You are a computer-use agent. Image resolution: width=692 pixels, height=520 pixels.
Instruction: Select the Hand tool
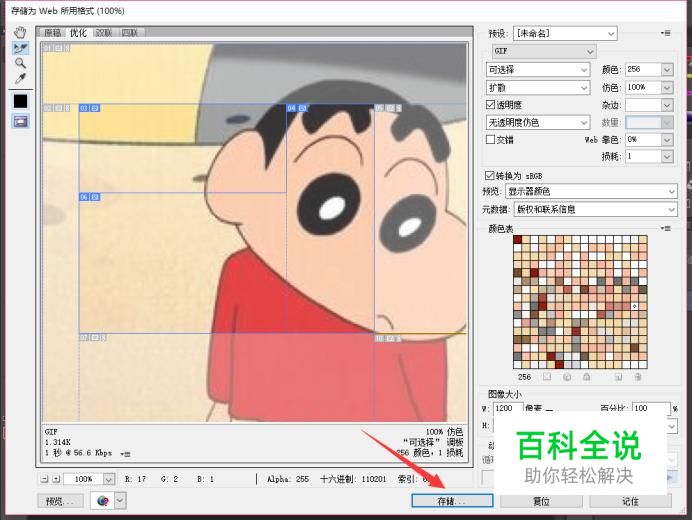[x=20, y=32]
